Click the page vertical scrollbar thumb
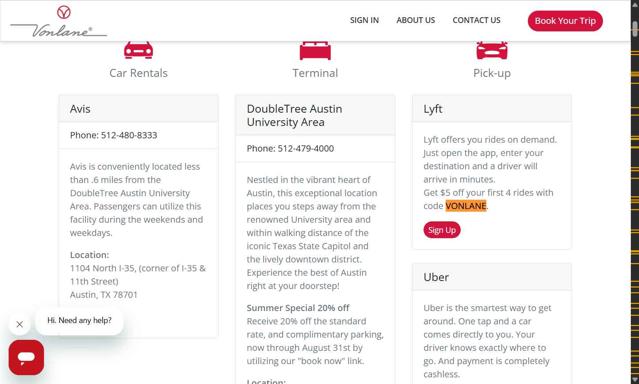The image size is (639, 384). (x=635, y=29)
